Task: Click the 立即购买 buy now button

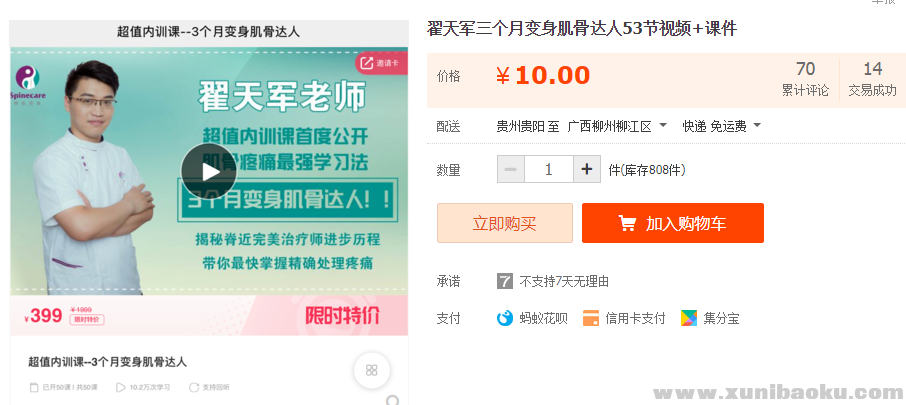Action: point(504,223)
